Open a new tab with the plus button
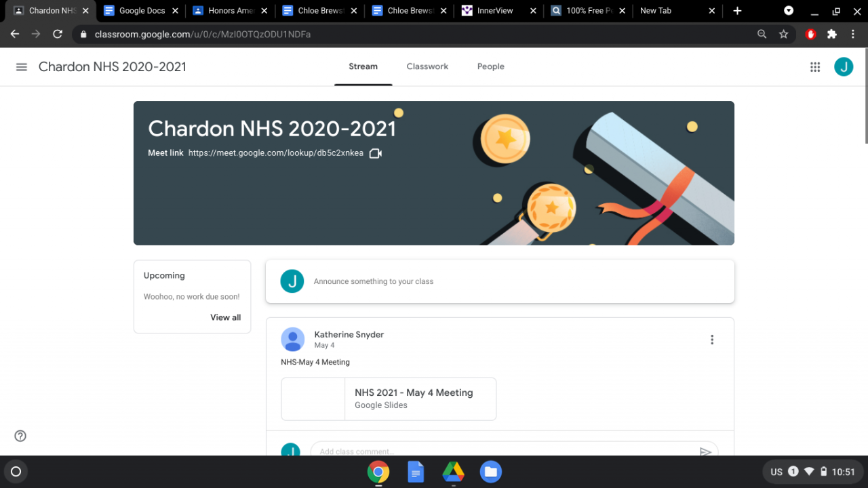The image size is (868, 488). coord(737,11)
